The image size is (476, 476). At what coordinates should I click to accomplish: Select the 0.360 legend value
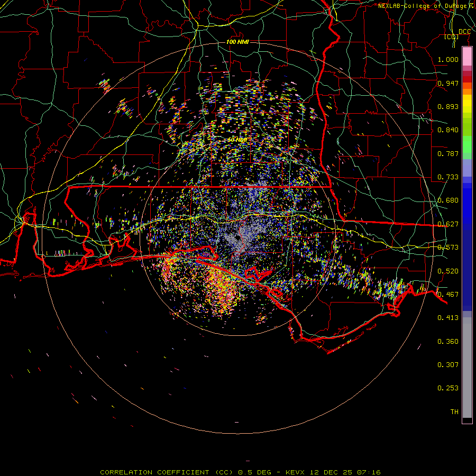(x=448, y=342)
